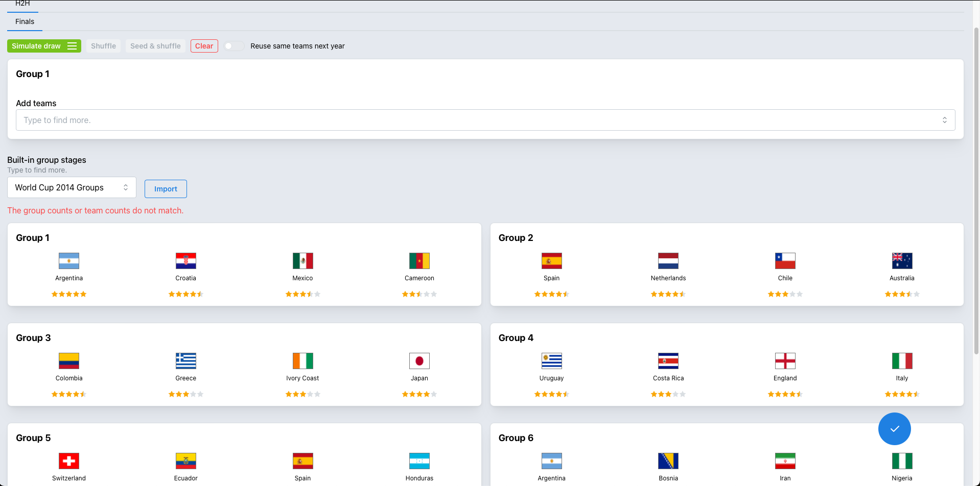The width and height of the screenshot is (980, 486).
Task: Click the Netherlands flag icon
Action: [668, 261]
